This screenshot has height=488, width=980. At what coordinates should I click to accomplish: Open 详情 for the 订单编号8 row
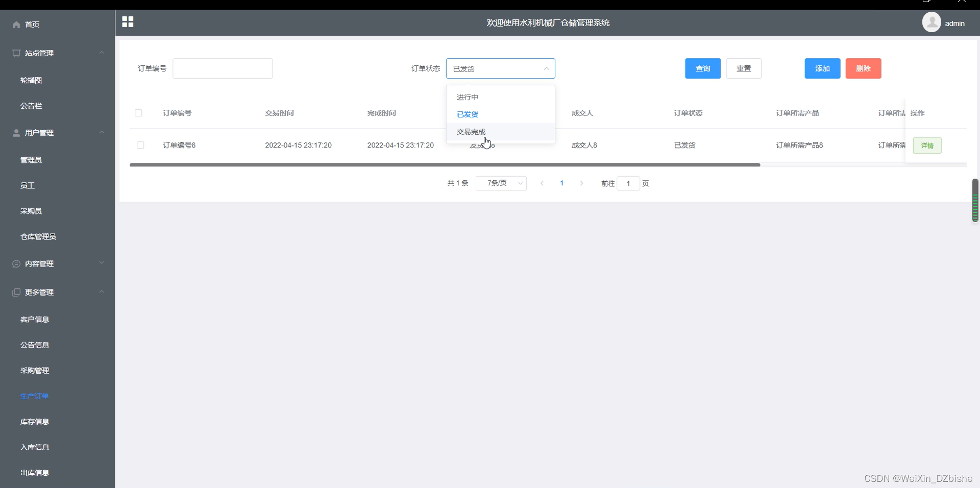[x=927, y=145]
